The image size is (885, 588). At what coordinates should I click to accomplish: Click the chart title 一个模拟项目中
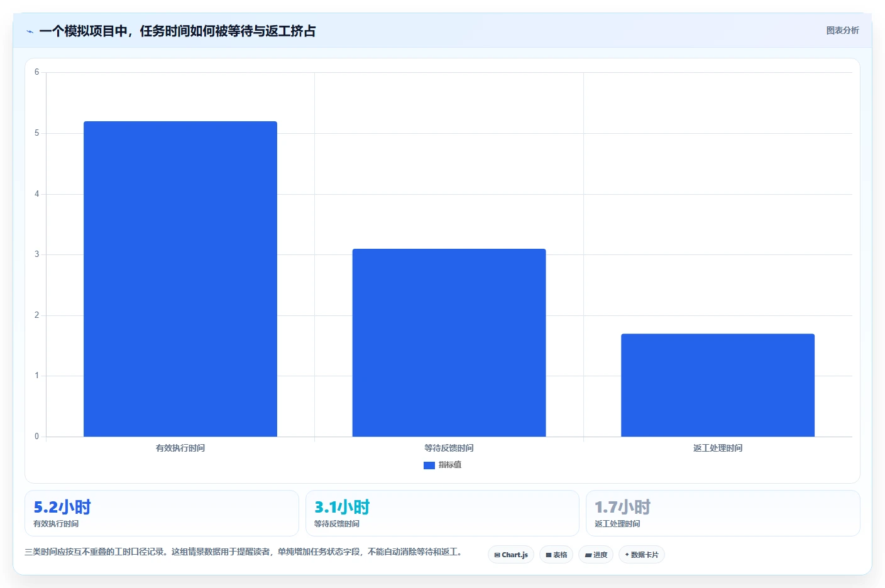(177, 31)
